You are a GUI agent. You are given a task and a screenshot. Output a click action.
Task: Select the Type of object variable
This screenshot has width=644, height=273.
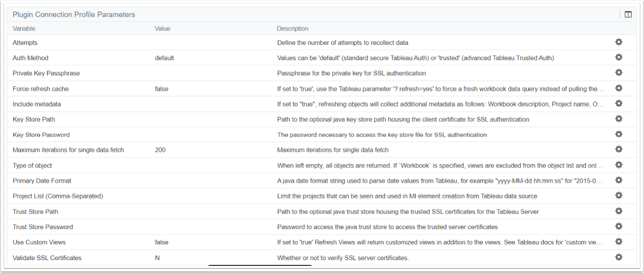(32, 165)
